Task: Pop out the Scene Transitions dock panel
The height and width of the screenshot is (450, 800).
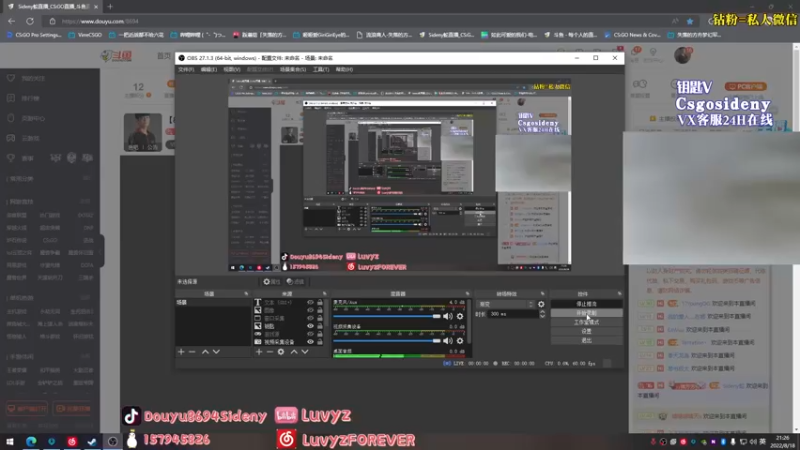Action: click(x=542, y=294)
